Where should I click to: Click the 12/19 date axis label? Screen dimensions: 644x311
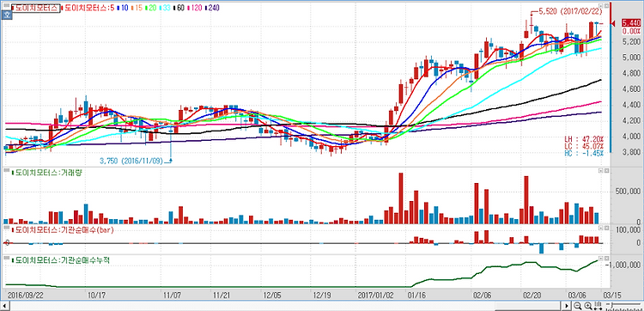tap(322, 296)
